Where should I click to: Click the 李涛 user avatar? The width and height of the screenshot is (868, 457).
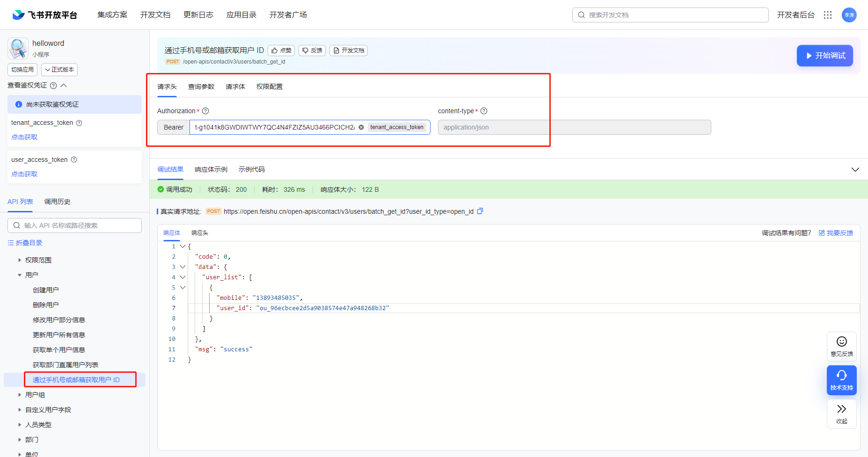tap(849, 15)
